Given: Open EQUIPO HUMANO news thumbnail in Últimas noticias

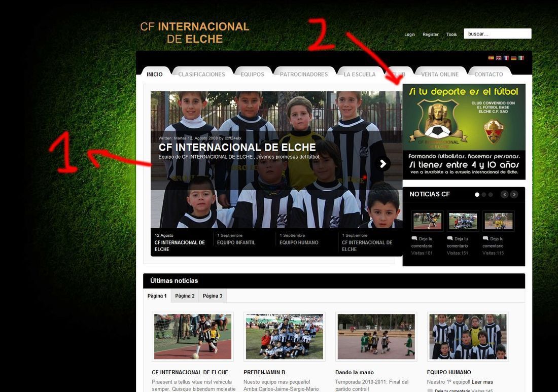Looking at the screenshot, I should (x=468, y=337).
